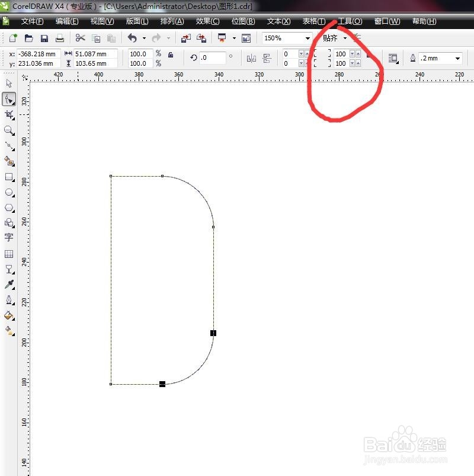The width and height of the screenshot is (474, 476).
Task: Select the Pick tool
Action: [9, 83]
